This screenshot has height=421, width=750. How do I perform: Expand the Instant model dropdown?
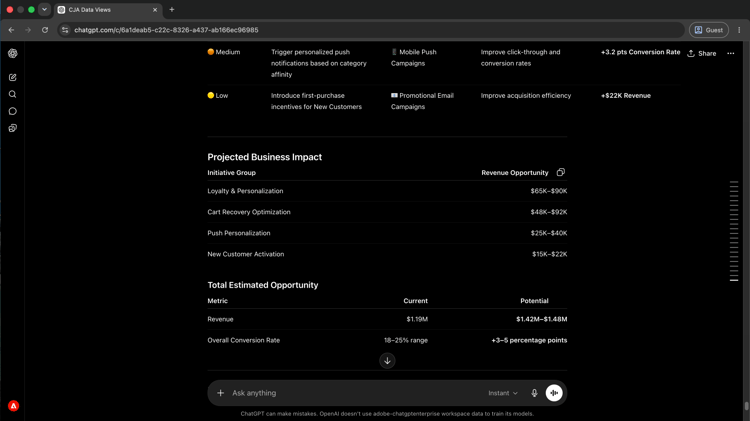tap(503, 393)
